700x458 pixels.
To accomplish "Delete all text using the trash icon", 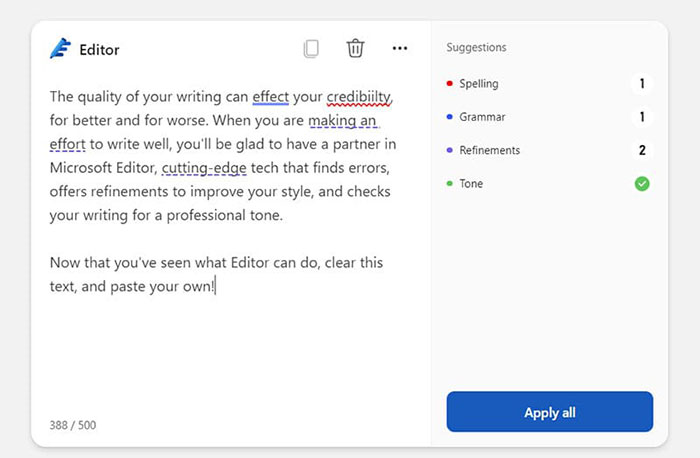I will pos(355,48).
